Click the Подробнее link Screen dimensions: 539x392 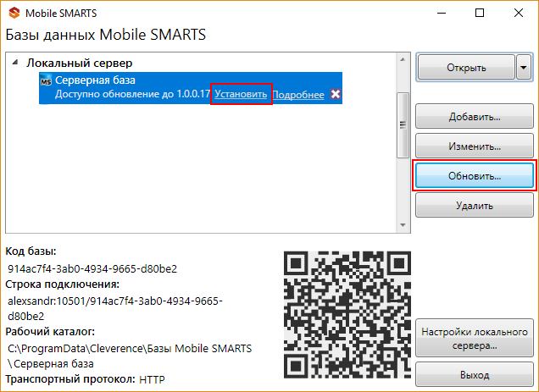point(298,95)
